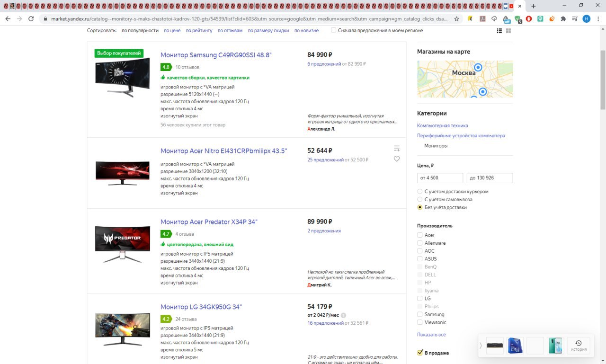Select 'Без учёта доставки' radio
Image resolution: width=606 pixels, height=364 pixels.
(x=419, y=207)
